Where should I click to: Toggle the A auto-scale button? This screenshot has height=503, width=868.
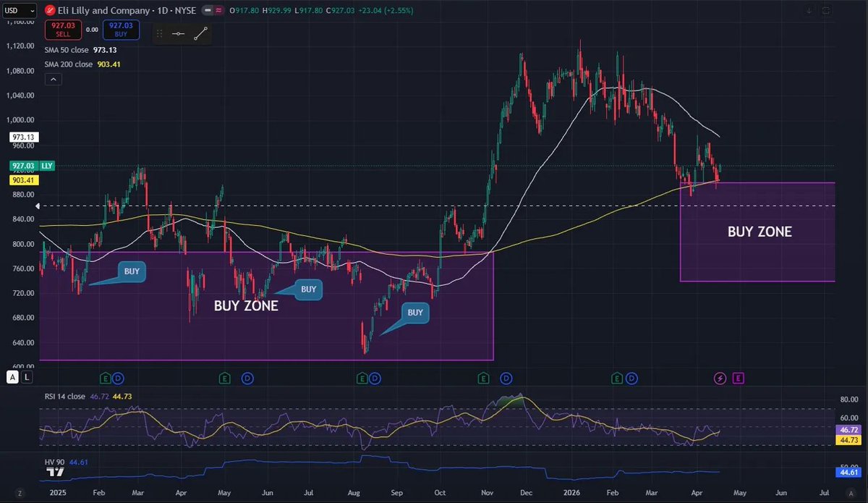[x=13, y=377]
